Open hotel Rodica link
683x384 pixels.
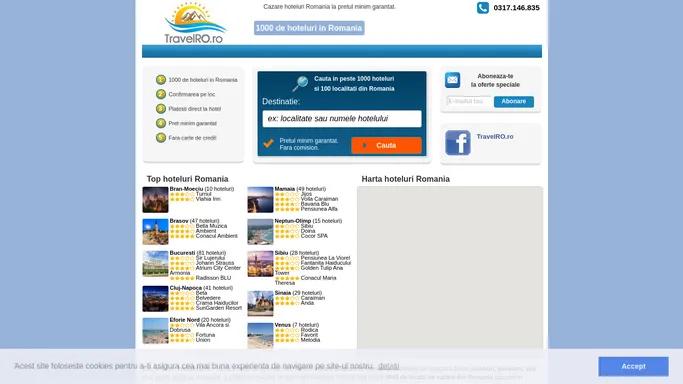coord(309,330)
